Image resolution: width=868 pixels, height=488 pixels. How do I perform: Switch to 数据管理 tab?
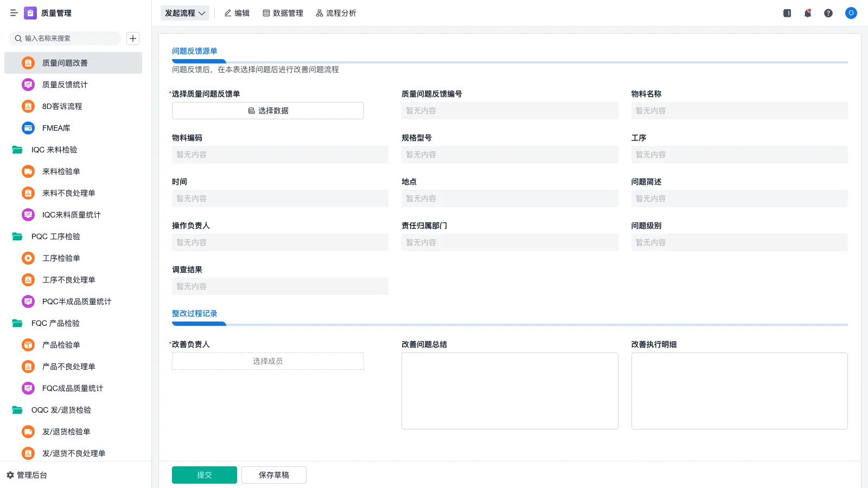[x=283, y=13]
